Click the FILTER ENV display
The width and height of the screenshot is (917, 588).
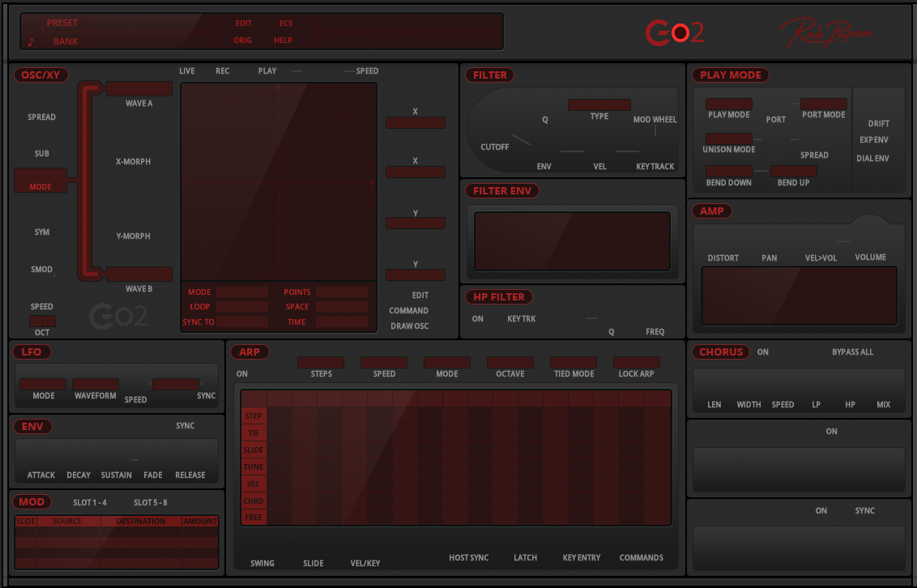coord(572,241)
